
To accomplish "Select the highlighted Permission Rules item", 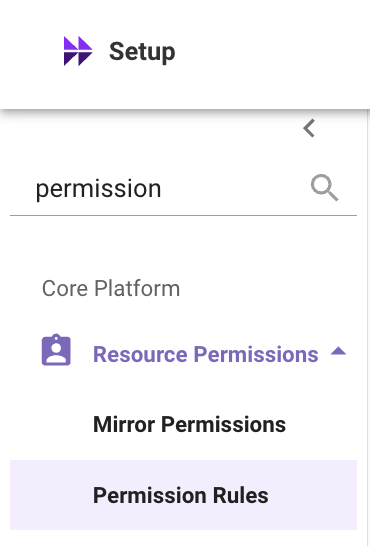I will tap(183, 495).
